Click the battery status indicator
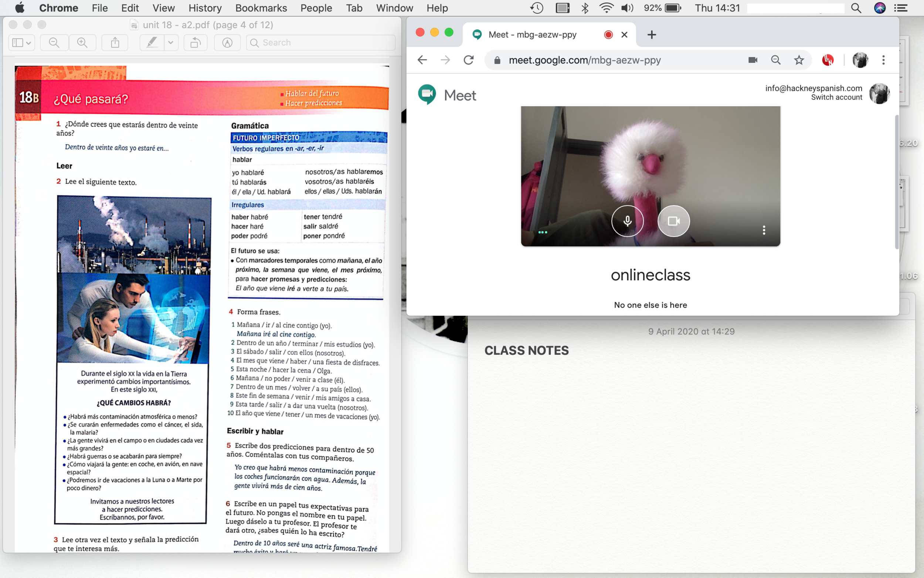This screenshot has width=924, height=578. [663, 8]
